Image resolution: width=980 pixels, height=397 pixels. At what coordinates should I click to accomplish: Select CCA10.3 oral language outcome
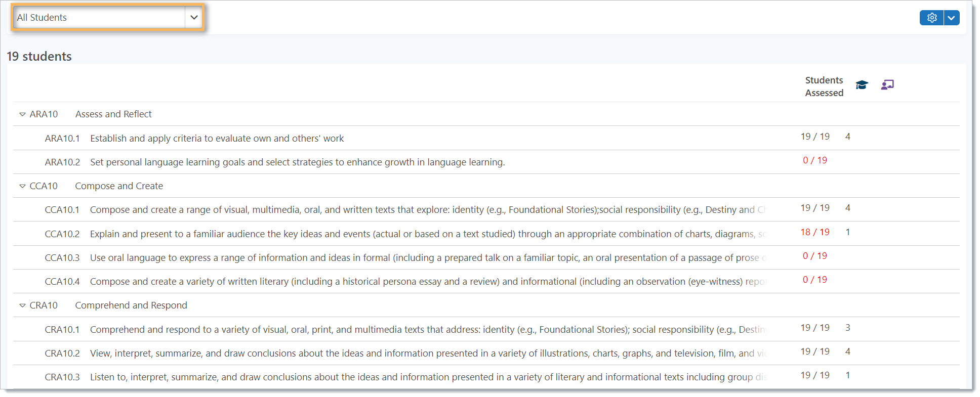(x=486, y=257)
